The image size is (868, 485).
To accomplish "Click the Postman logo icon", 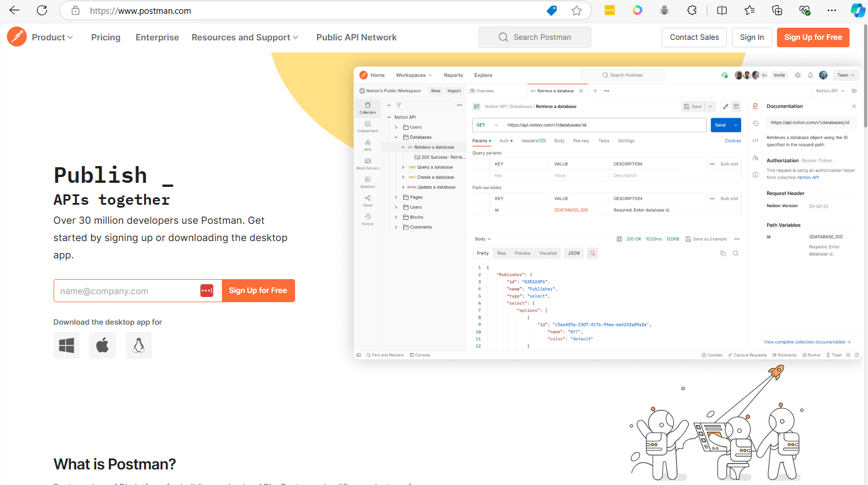I will pyautogui.click(x=17, y=37).
